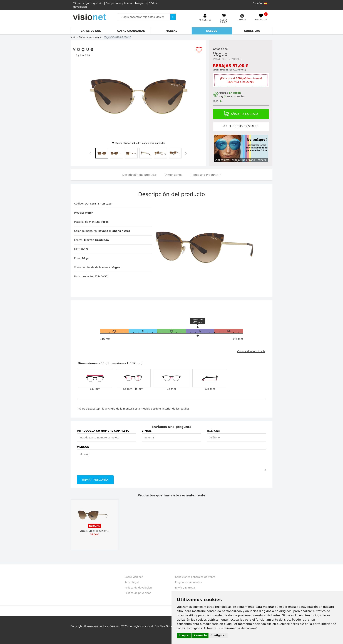The image size is (343, 644).
Task: Open Gafas Graduadas menu
Action: coord(131,31)
